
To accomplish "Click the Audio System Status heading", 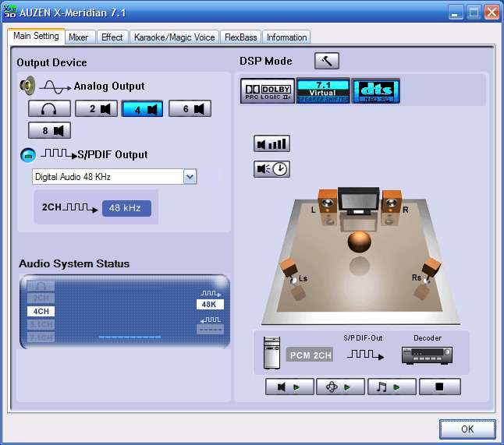I will (x=74, y=263).
